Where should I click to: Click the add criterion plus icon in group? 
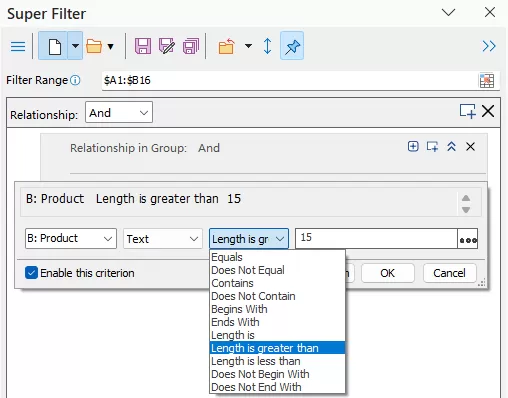(413, 146)
